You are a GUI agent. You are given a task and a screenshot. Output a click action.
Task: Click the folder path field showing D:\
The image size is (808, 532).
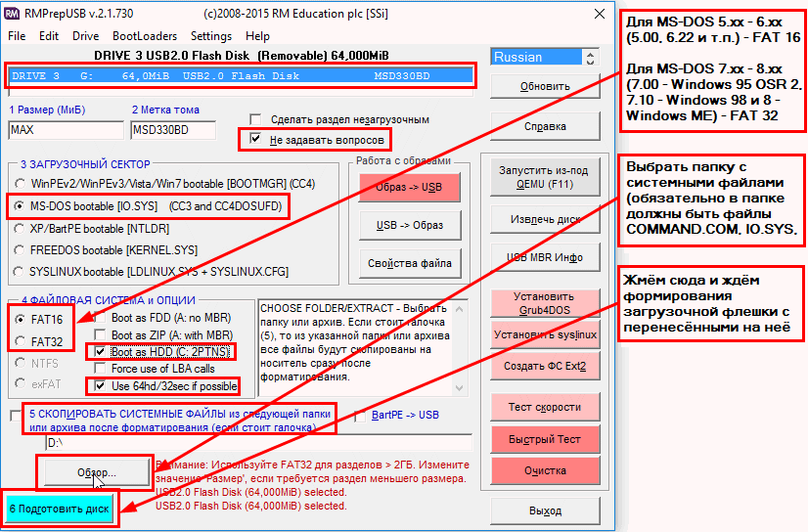pos(258,443)
